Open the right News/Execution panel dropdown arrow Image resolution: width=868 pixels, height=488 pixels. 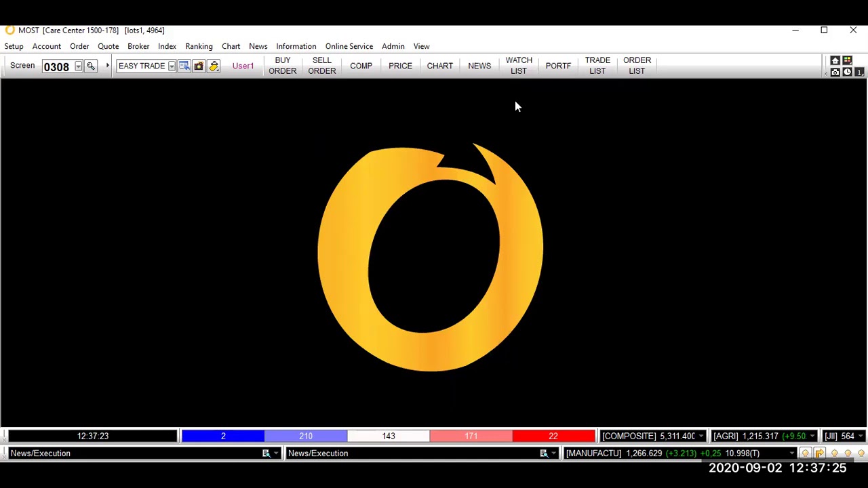[553, 453]
